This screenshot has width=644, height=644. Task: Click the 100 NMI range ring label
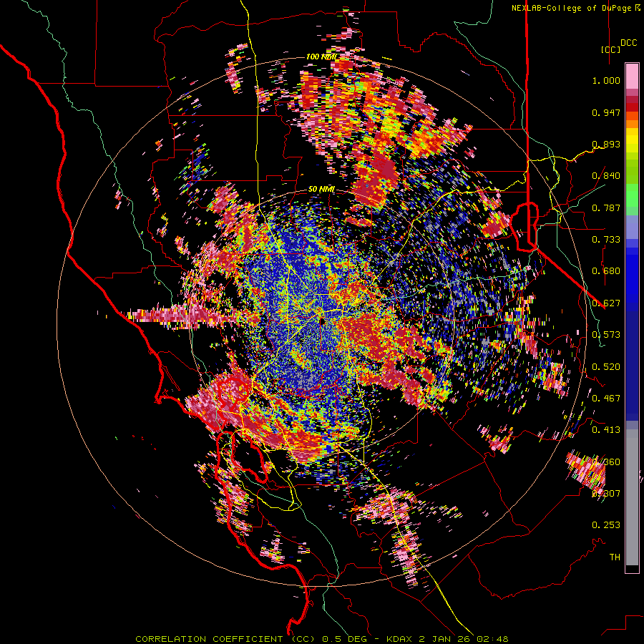321,57
